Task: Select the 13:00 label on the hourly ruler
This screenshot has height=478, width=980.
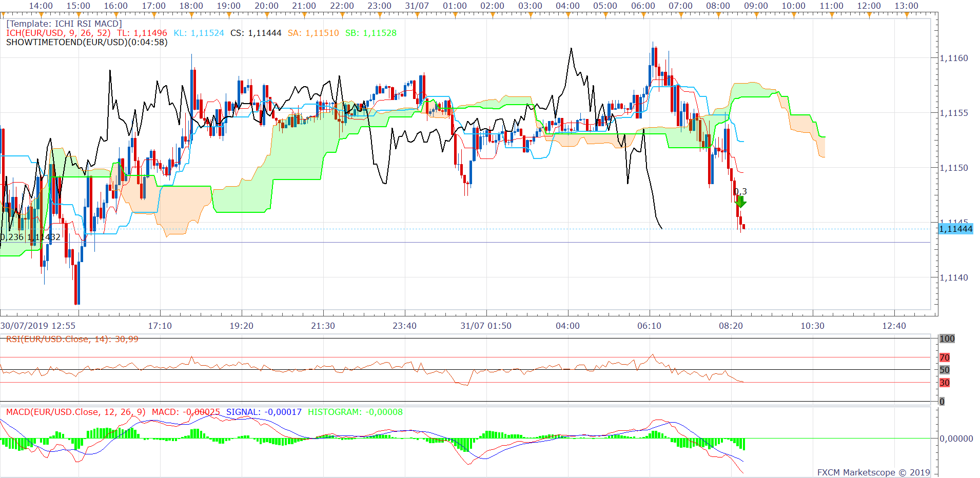Action: (907, 6)
